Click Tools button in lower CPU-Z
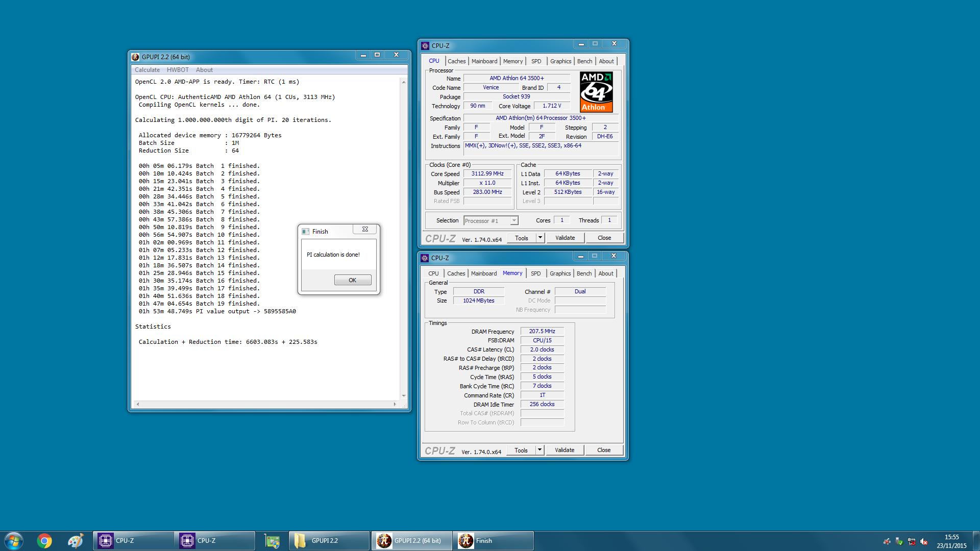This screenshot has width=980, height=551. (521, 450)
